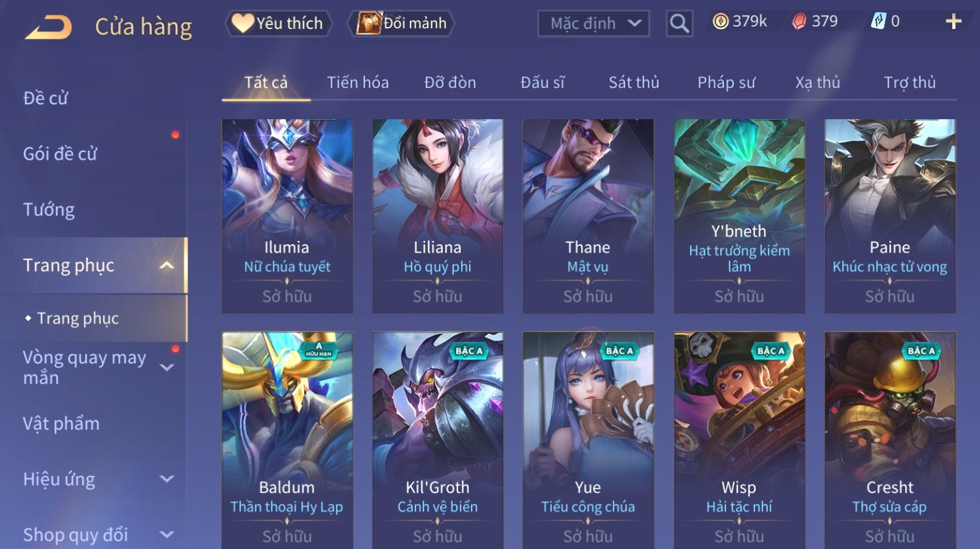Screen dimensions: 980x549
Task: Switch to the Tiến hóa tab
Action: coord(358,82)
